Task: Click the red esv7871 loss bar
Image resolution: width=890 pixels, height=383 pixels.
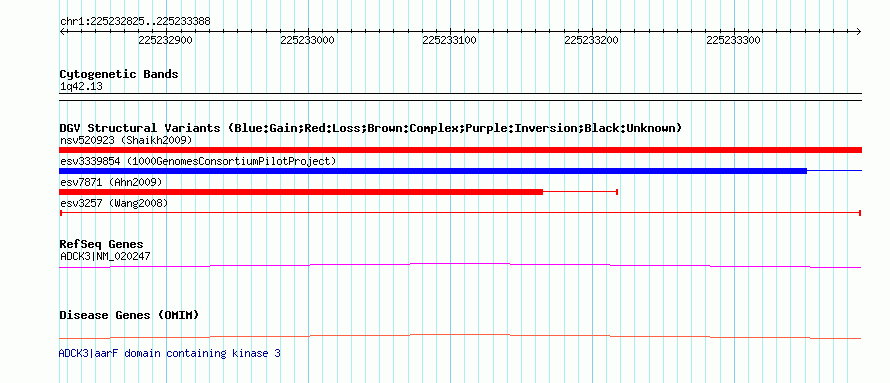Action: [x=301, y=192]
